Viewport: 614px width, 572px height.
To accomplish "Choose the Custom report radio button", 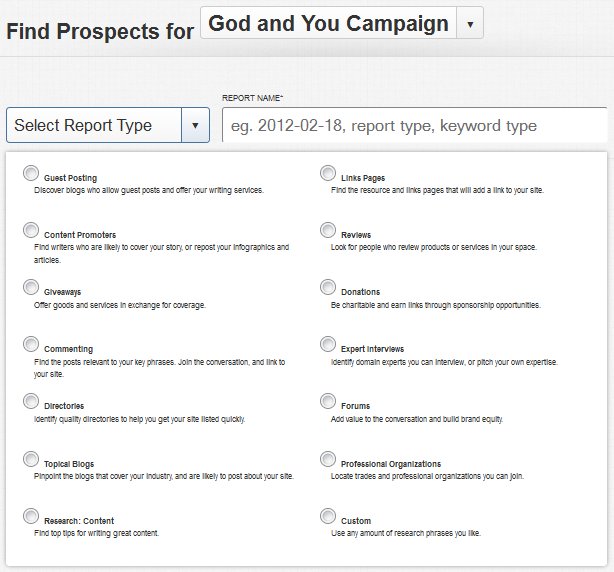I will tap(328, 516).
